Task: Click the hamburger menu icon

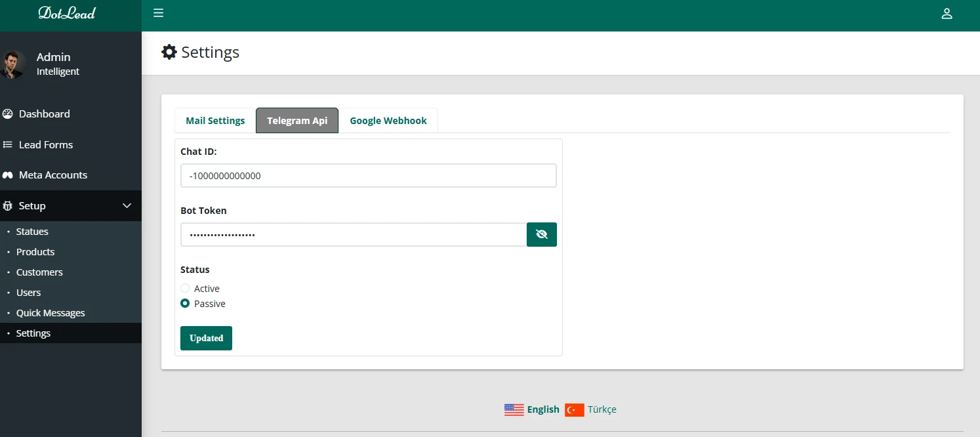Action: tap(158, 13)
